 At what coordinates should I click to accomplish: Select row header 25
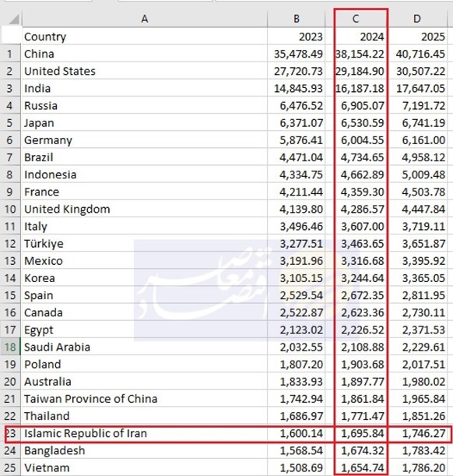[10, 467]
